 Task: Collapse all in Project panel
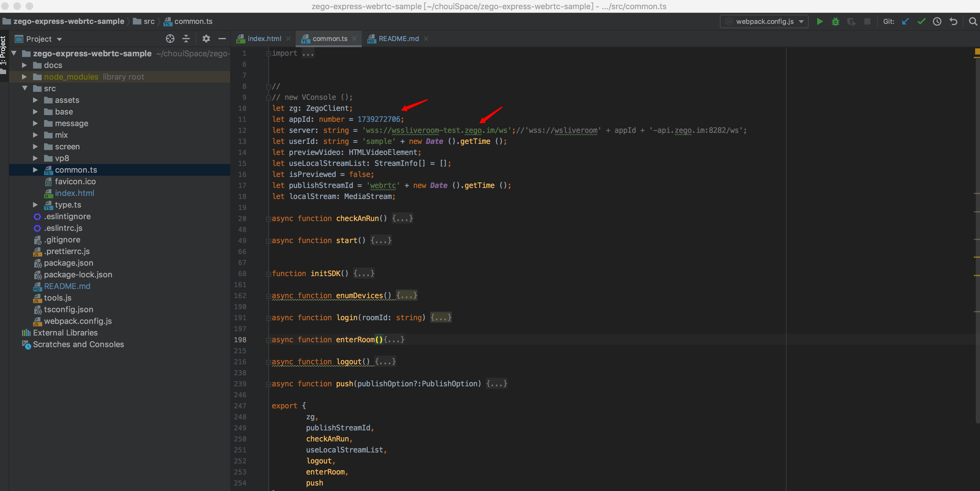(186, 39)
